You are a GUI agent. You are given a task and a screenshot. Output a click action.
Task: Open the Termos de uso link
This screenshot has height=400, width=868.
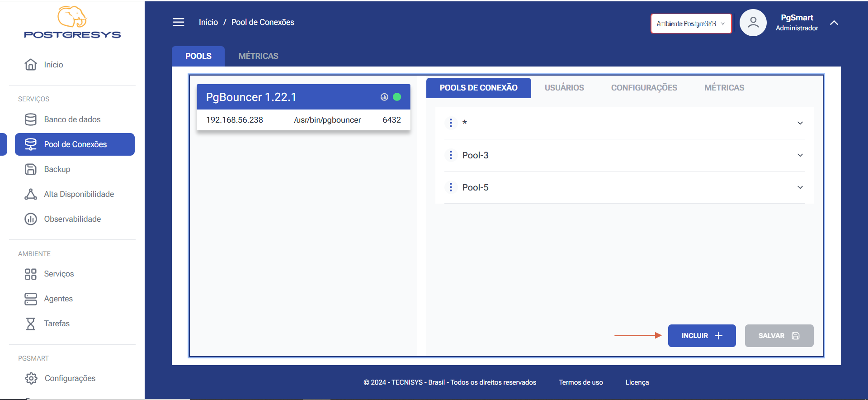[581, 382]
